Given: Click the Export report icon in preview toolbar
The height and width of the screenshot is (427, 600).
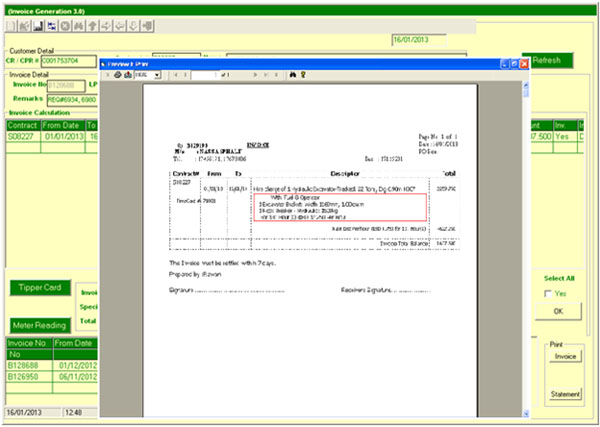Looking at the screenshot, I should (128, 75).
